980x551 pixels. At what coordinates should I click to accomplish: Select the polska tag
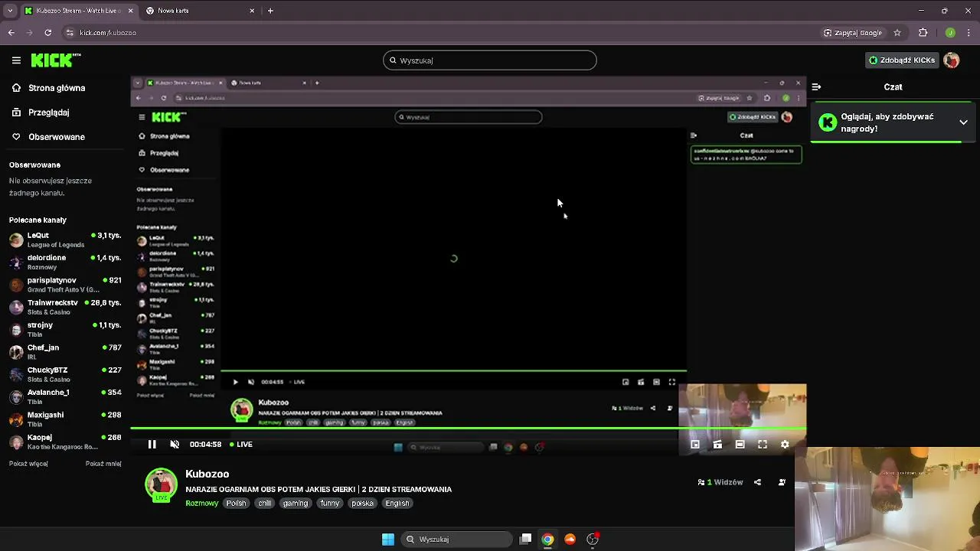point(362,504)
